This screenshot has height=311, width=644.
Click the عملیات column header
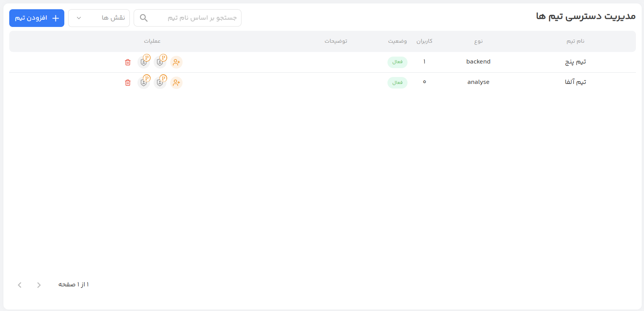coord(153,41)
